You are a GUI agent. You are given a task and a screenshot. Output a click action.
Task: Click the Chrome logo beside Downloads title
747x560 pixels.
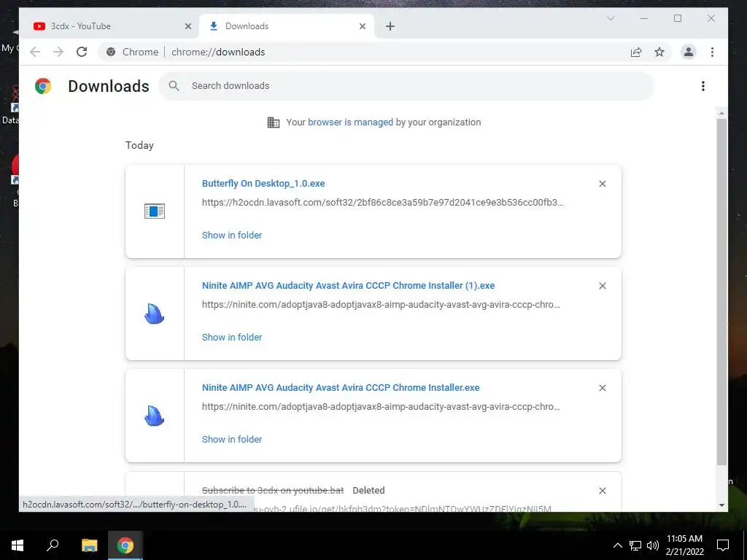click(x=43, y=86)
